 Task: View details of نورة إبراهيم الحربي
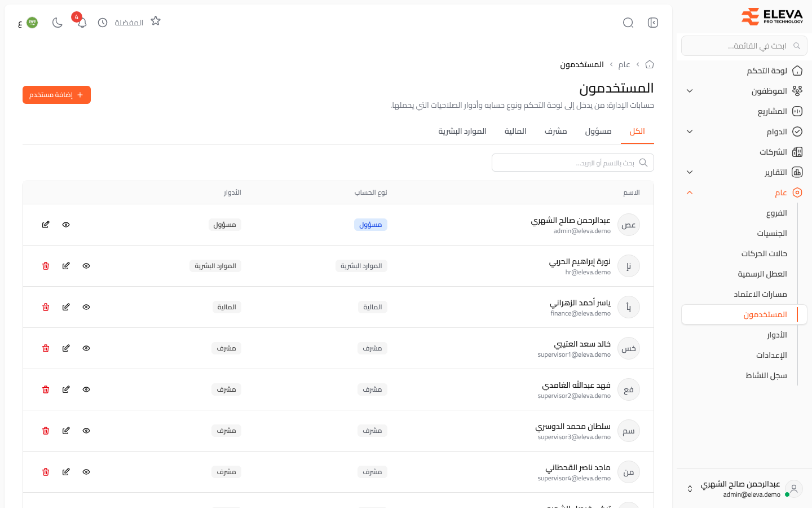pyautogui.click(x=86, y=266)
